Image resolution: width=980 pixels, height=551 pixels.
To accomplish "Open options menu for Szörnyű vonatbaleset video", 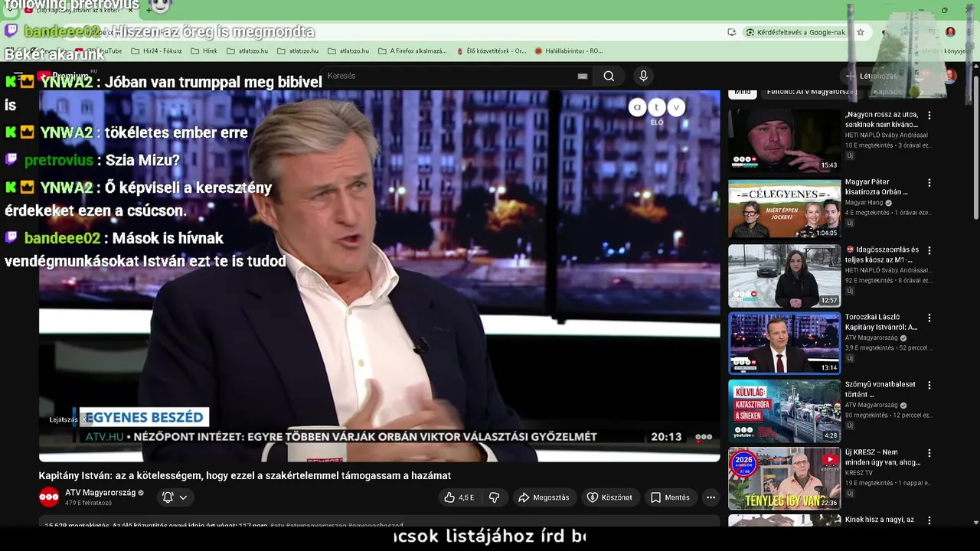I will (x=929, y=385).
